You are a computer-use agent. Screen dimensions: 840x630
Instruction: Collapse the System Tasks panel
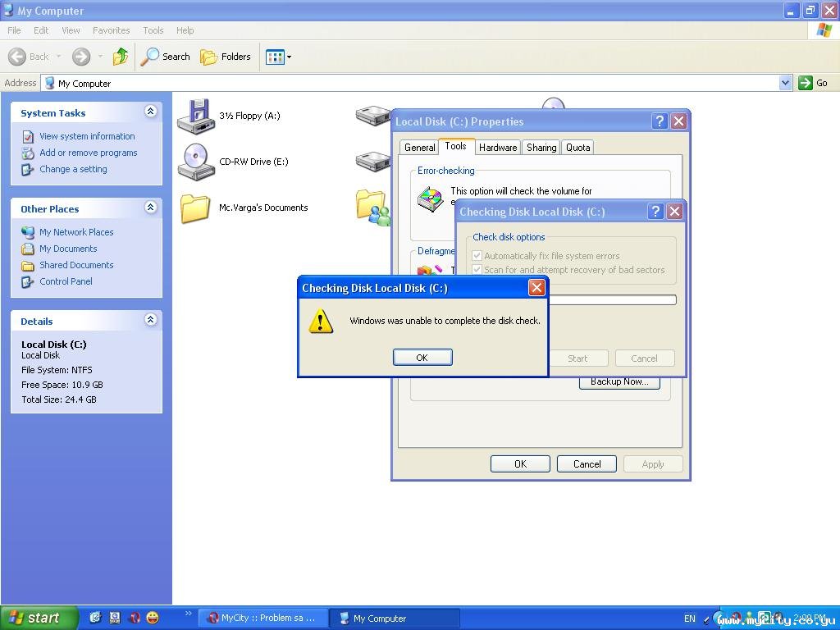tap(151, 112)
